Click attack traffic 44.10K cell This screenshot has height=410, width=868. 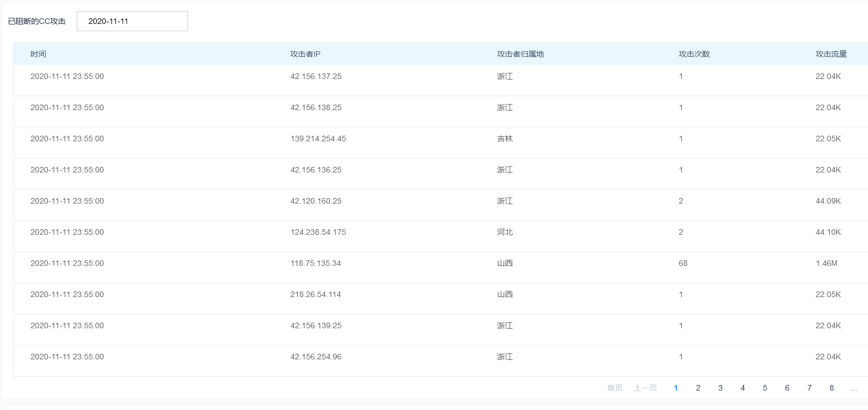tap(828, 232)
